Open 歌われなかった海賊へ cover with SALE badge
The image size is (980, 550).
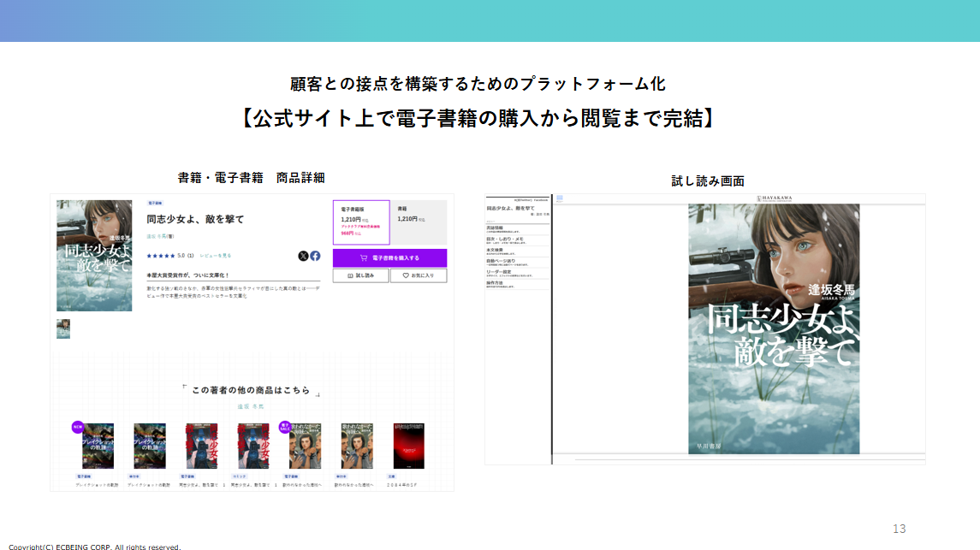(305, 446)
